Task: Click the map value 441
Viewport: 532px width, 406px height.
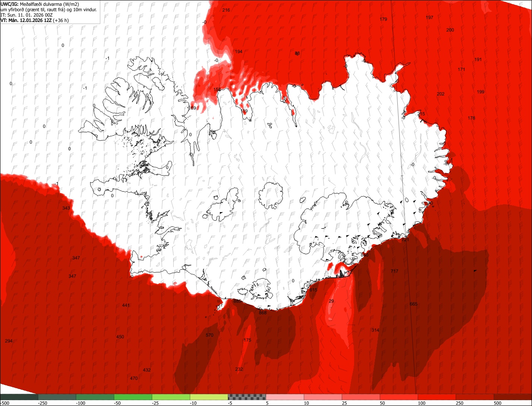Action: pos(126,306)
